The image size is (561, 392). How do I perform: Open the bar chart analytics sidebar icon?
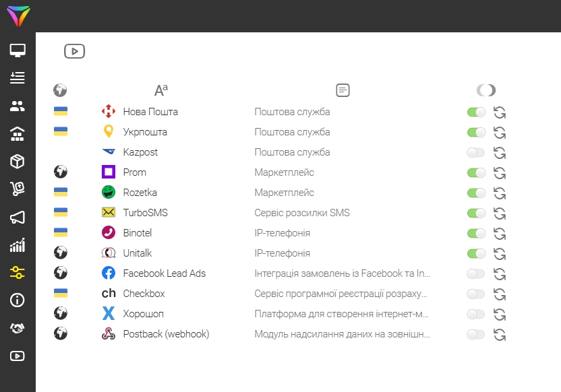pos(18,245)
